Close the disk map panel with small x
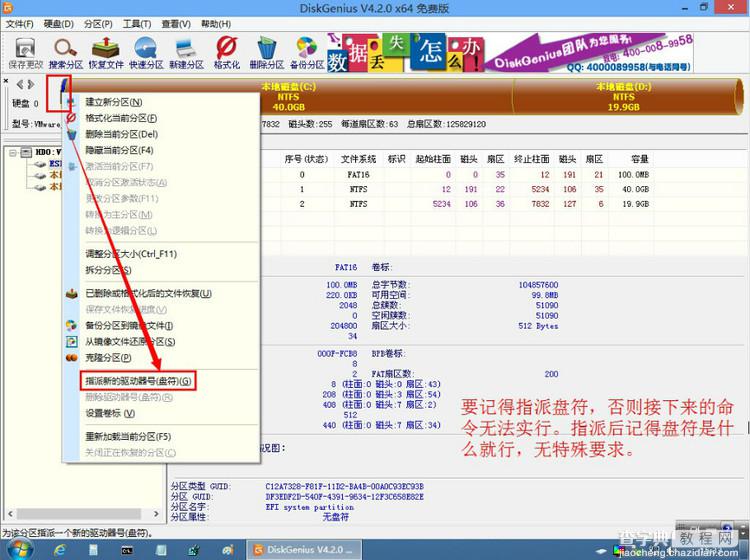The width and height of the screenshot is (750, 560). tap(6, 81)
